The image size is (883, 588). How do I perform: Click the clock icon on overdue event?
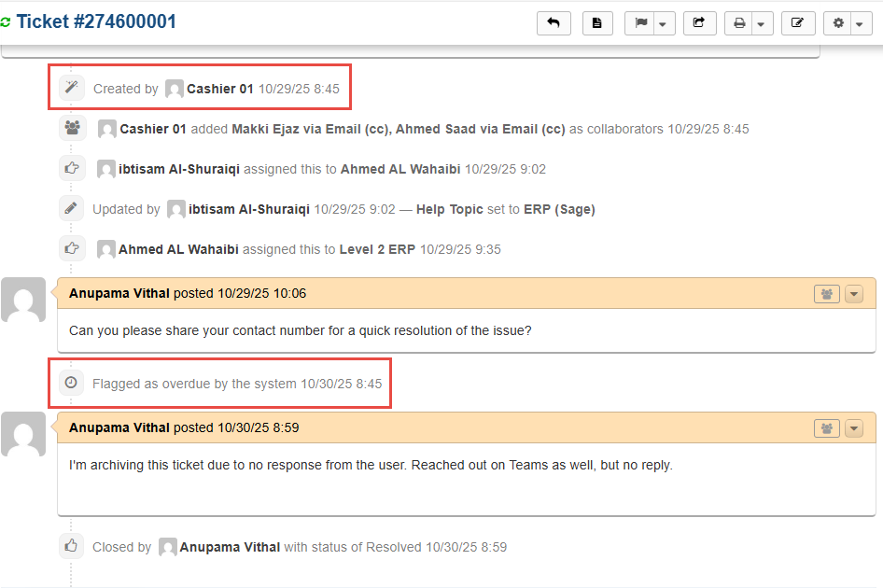(x=71, y=384)
